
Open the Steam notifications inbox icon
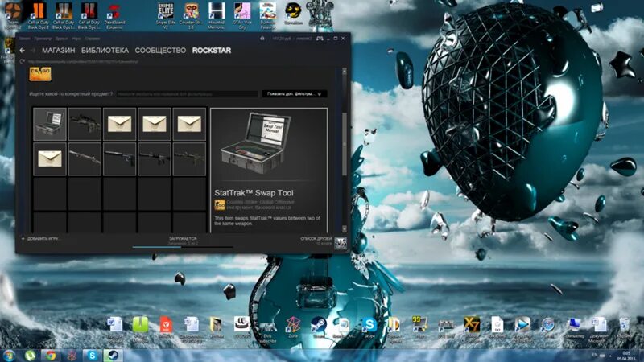262,39
